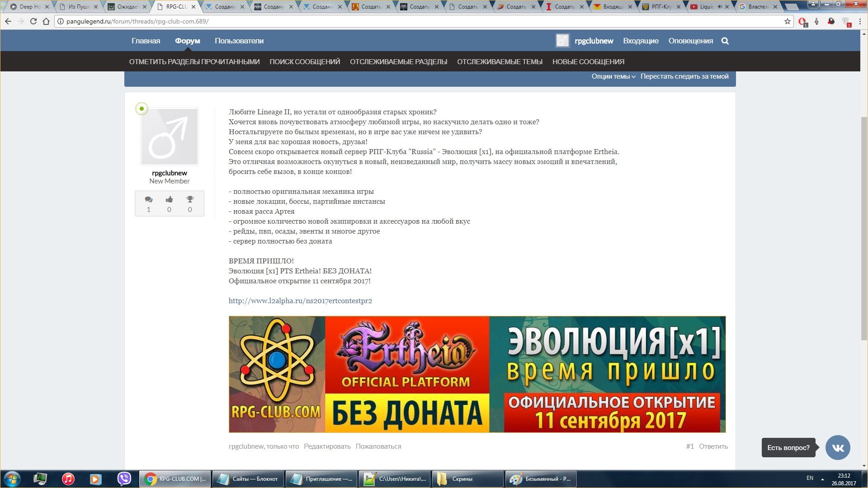Viewport: 868px width, 488px height.
Task: Go back with browser back arrow
Action: [x=8, y=21]
